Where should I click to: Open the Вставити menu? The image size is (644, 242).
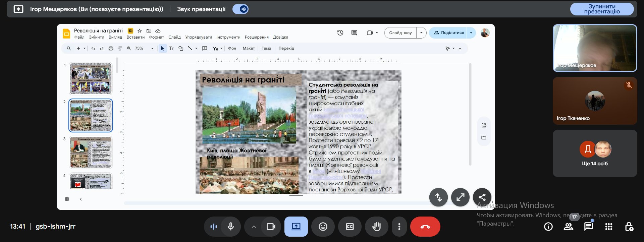pos(136,37)
